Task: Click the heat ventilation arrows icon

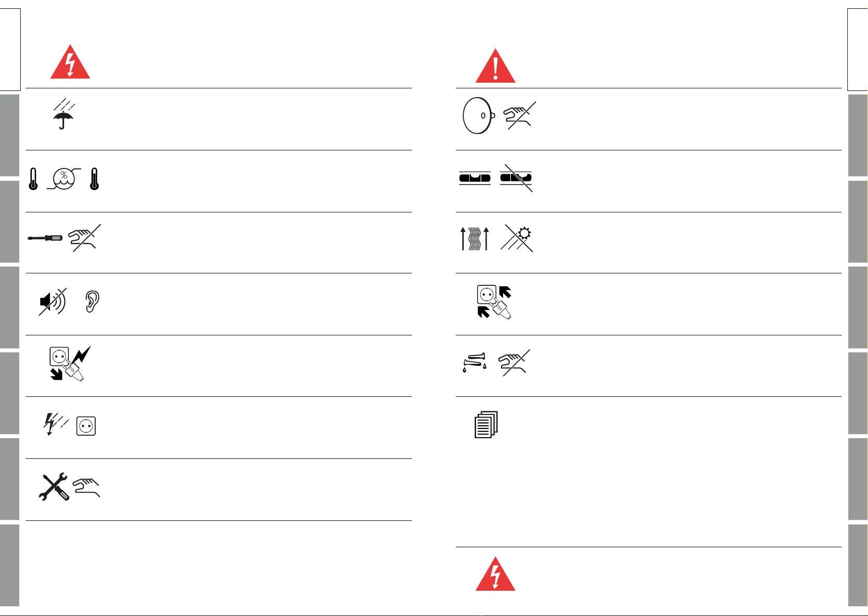Action: (x=475, y=239)
